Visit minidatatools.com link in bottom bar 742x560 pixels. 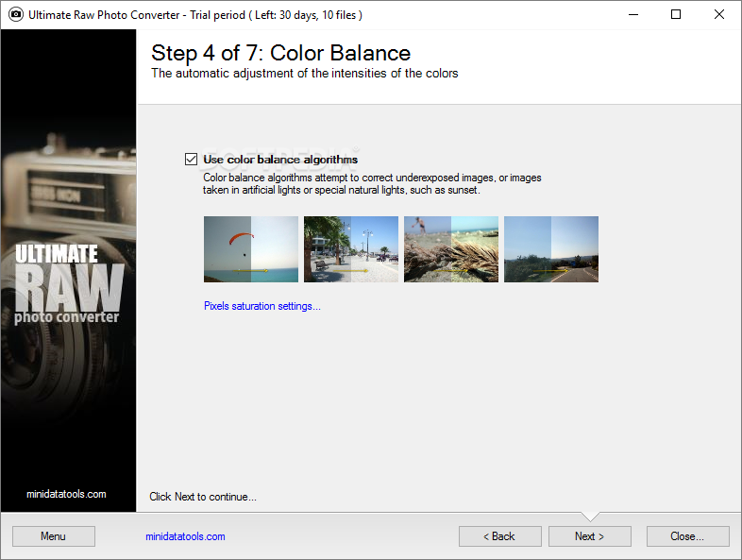(185, 536)
